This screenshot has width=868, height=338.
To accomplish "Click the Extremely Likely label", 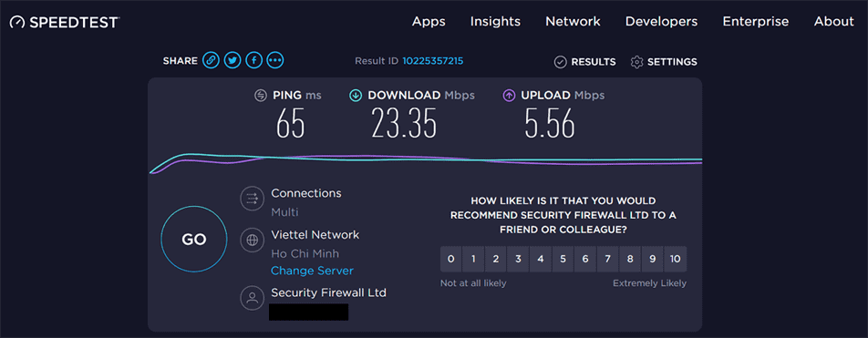I will tap(649, 283).
